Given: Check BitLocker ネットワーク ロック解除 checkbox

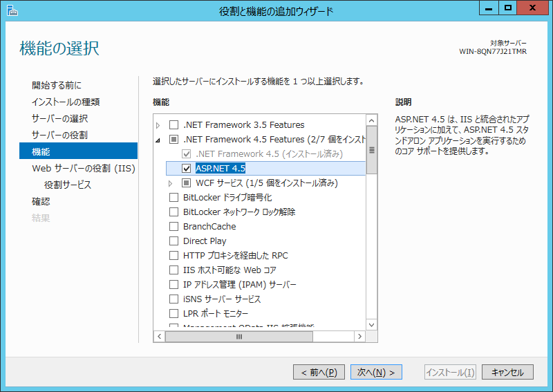Looking at the screenshot, I should tap(174, 212).
